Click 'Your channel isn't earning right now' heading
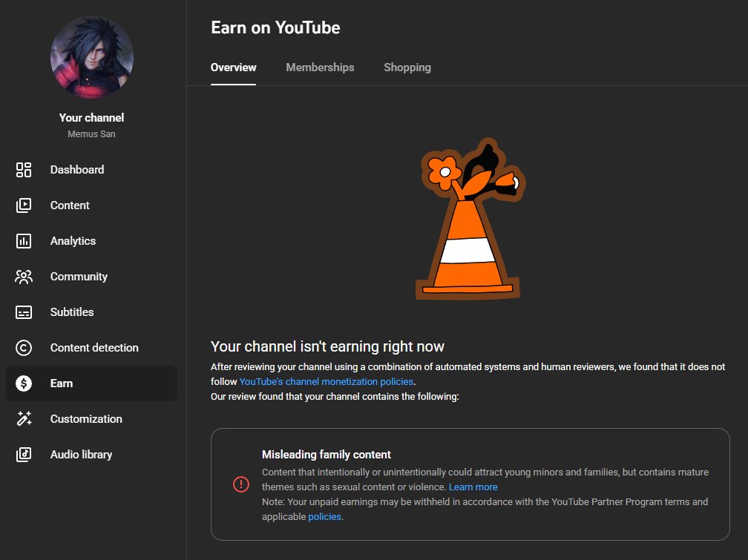The height and width of the screenshot is (560, 748). (327, 346)
